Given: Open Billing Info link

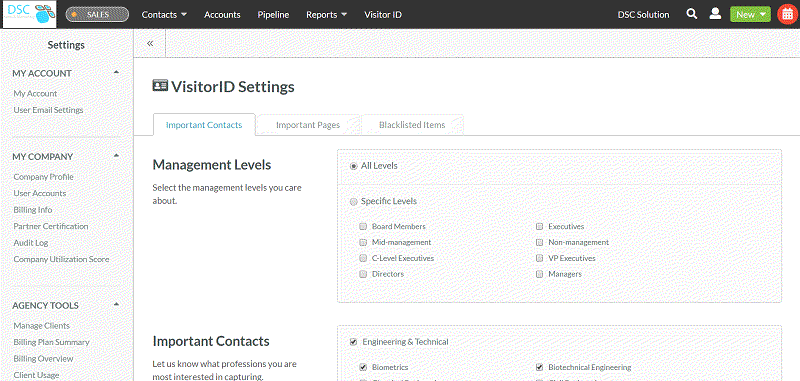Looking at the screenshot, I should pos(33,210).
